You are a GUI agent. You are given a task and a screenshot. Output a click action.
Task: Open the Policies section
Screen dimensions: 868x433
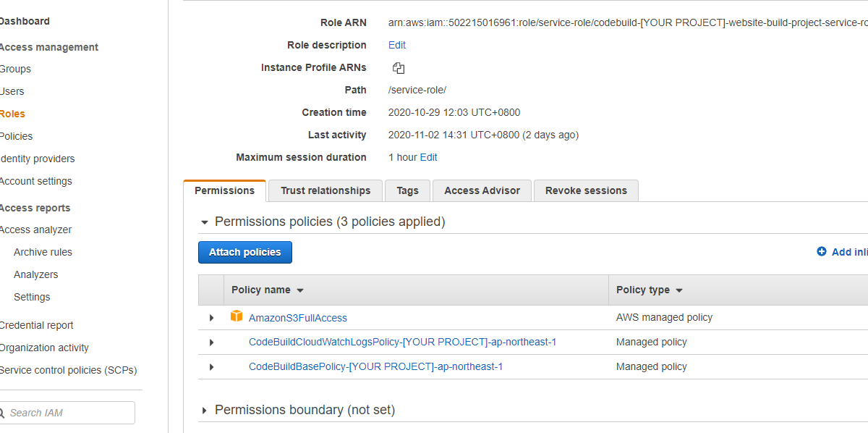point(16,136)
